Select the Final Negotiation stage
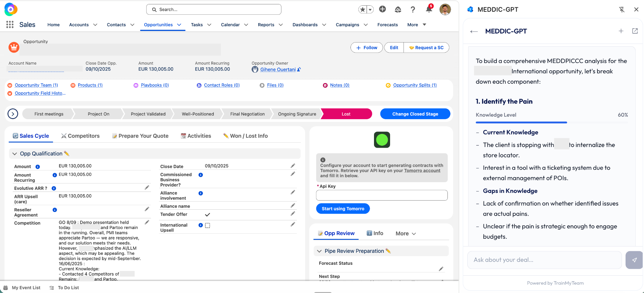Screen dimensions: 644x293 247,114
